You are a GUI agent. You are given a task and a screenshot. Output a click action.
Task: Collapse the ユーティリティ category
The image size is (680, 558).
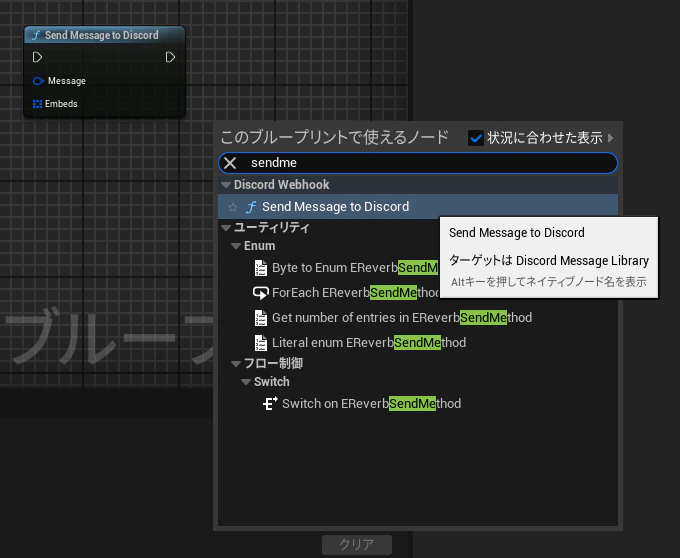(x=226, y=228)
